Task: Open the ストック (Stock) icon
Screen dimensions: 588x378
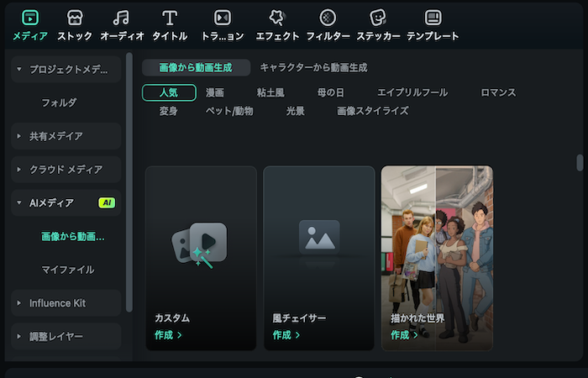Action: [75, 18]
